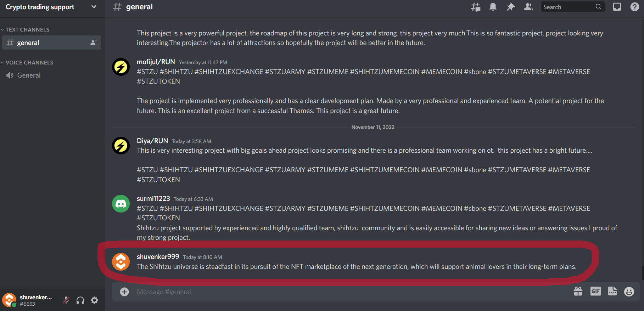The image size is (644, 311).
Task: Expand the Crypto trading support server menu
Action: click(x=52, y=7)
